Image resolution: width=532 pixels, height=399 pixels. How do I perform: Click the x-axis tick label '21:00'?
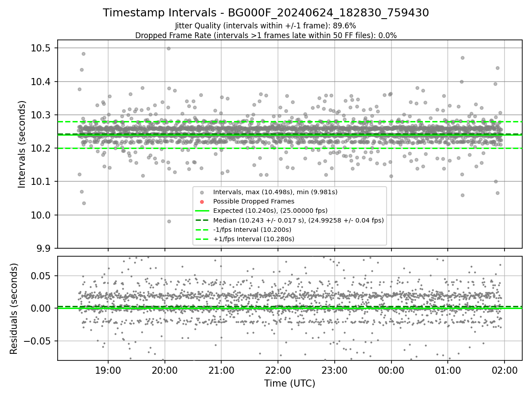[221, 371]
